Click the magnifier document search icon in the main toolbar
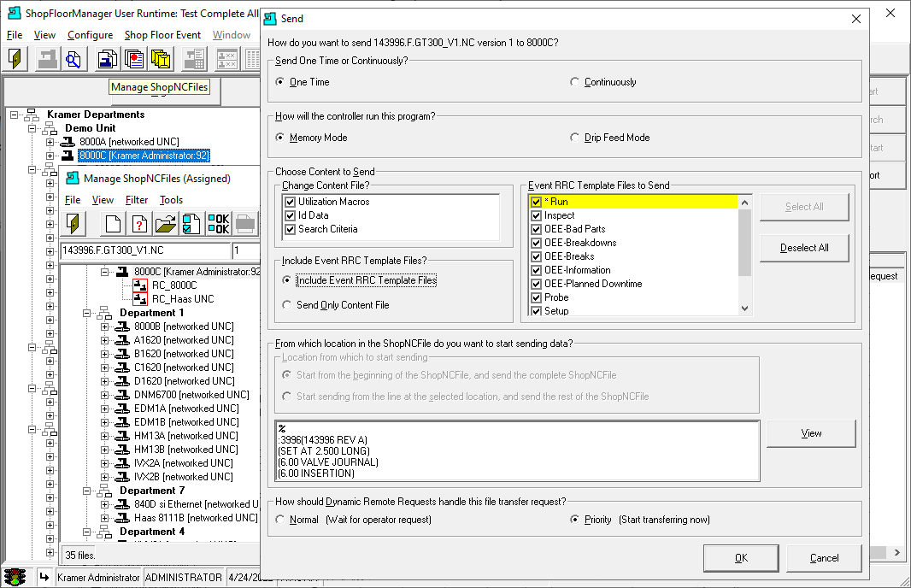This screenshot has width=911, height=588. click(x=73, y=59)
